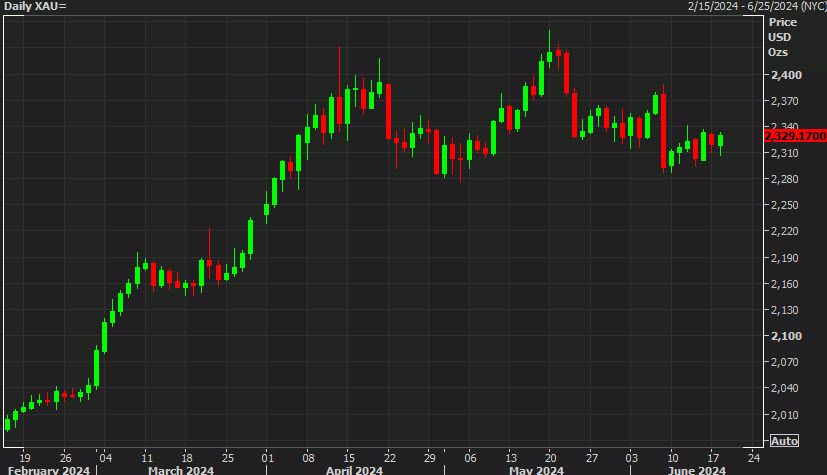The width and height of the screenshot is (827, 475).
Task: Click the 2,190 price axis label
Action: pyautogui.click(x=785, y=258)
